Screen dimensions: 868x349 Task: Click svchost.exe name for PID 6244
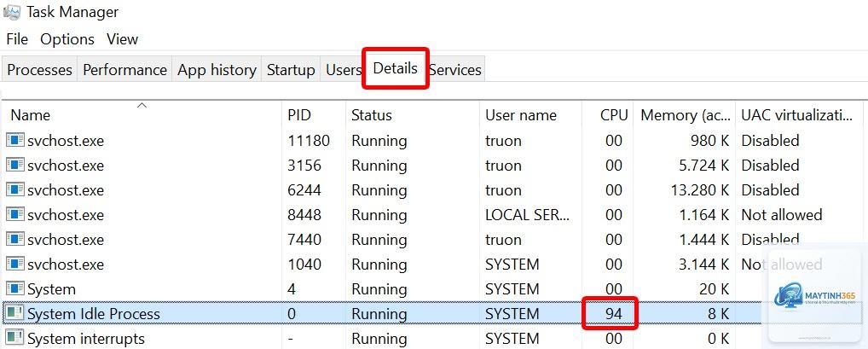tap(66, 190)
